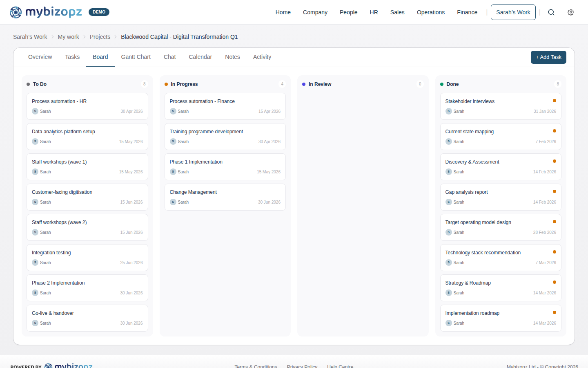Open the Activity tab
The width and height of the screenshot is (588, 368).
click(262, 57)
